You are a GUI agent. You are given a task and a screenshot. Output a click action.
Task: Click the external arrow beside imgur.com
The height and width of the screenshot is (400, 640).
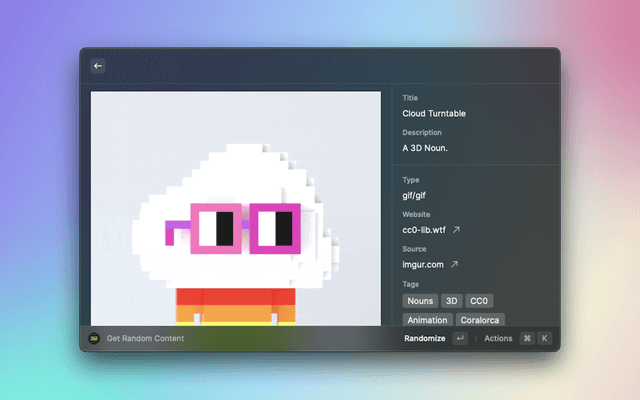453,265
